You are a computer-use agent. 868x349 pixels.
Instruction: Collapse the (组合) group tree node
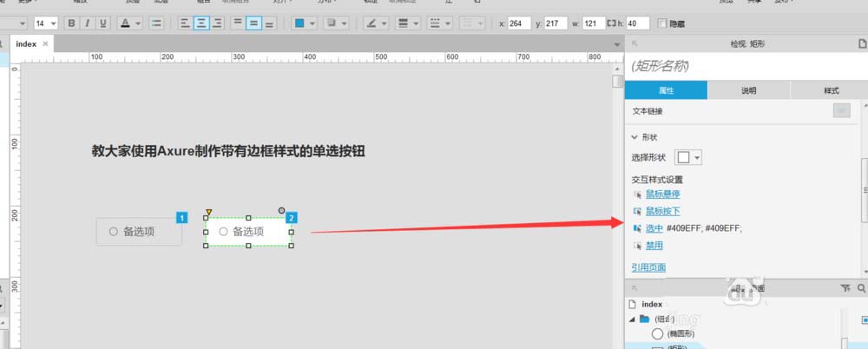[x=632, y=319]
